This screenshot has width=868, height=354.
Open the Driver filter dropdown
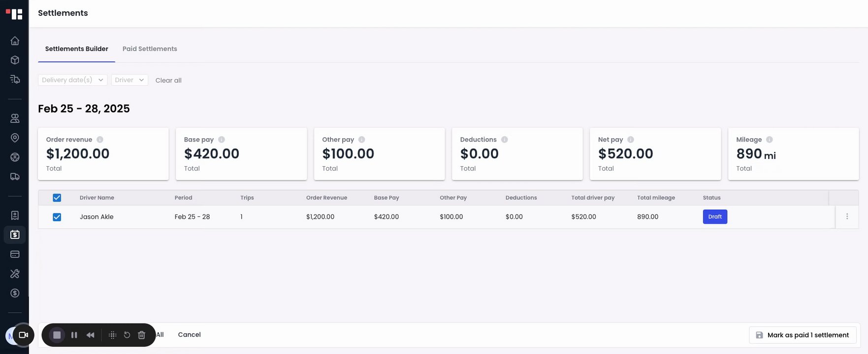pyautogui.click(x=129, y=80)
